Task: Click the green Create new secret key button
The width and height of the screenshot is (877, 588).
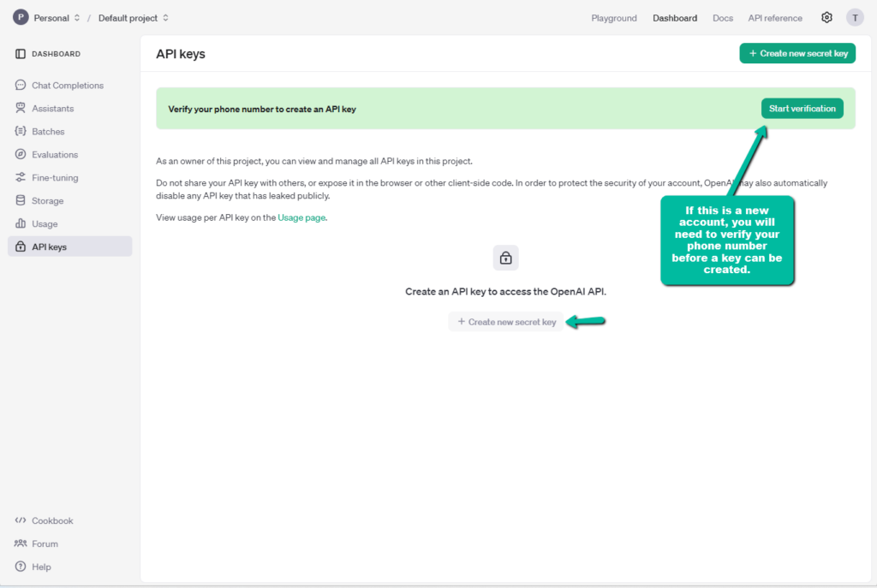Action: pyautogui.click(x=797, y=53)
